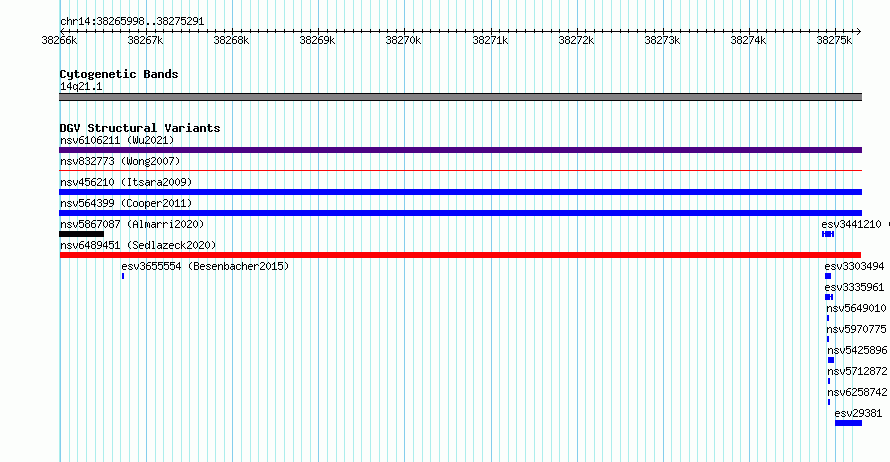The width and height of the screenshot is (890, 462).
Task: Select the gray 14q21.1 cytogenetic band bar
Action: coord(460,97)
